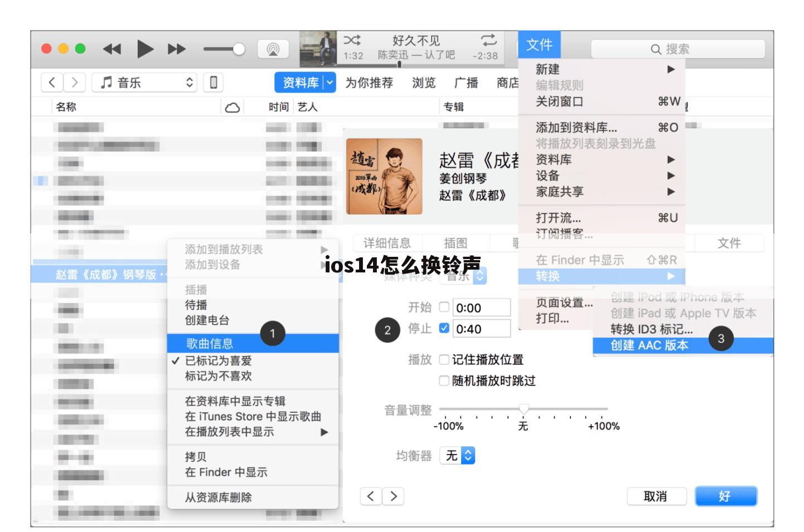
Task: Go forward with the right arrow
Action: pos(75,82)
